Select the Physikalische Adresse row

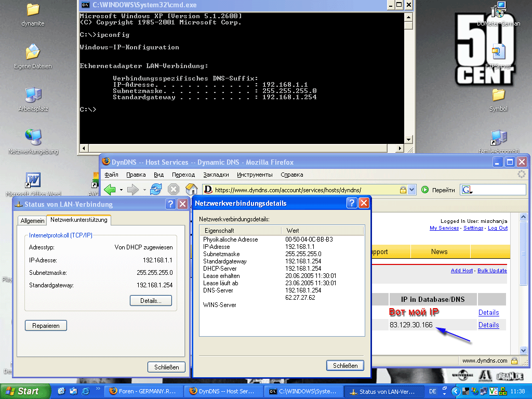[282, 239]
